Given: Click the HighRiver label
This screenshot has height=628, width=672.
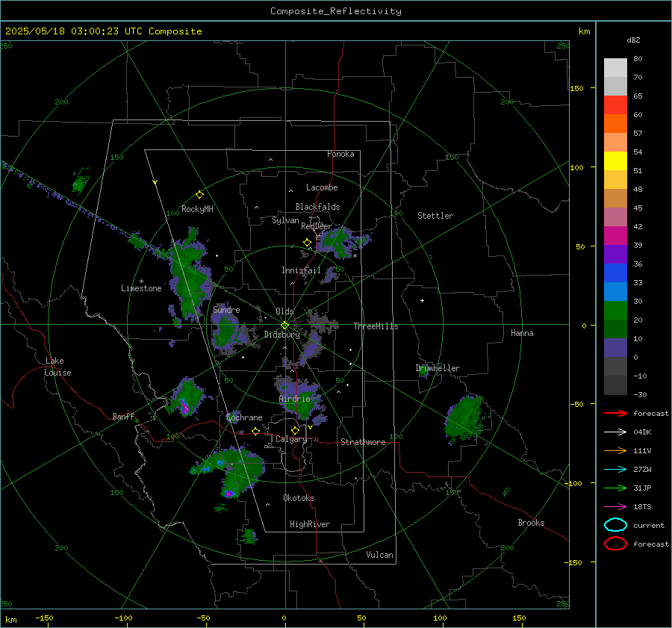Looking at the screenshot, I should (310, 524).
